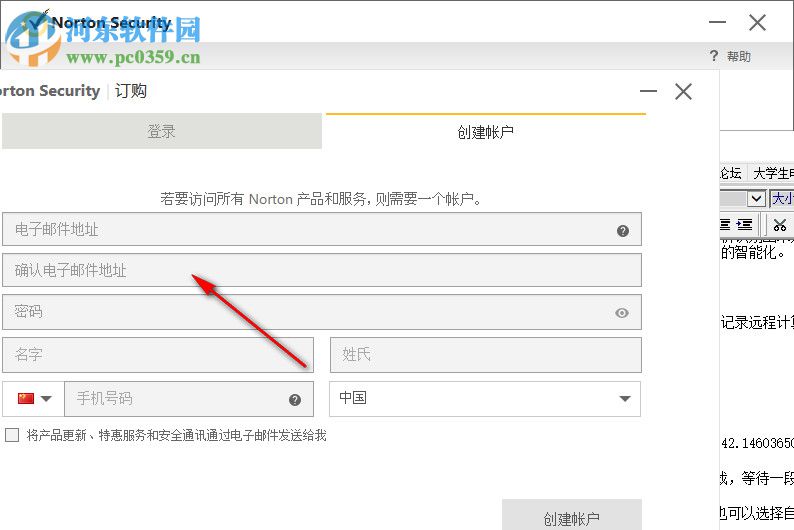The image size is (794, 530).
Task: Open the 中国 country dropdown
Action: [x=485, y=399]
